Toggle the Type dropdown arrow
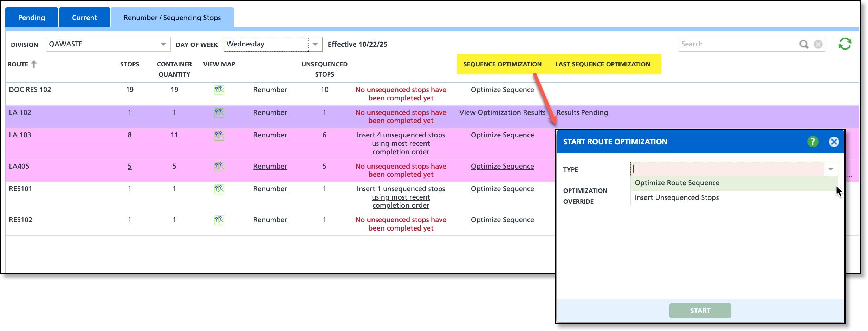Screen dimensions: 868x331 pos(831,169)
